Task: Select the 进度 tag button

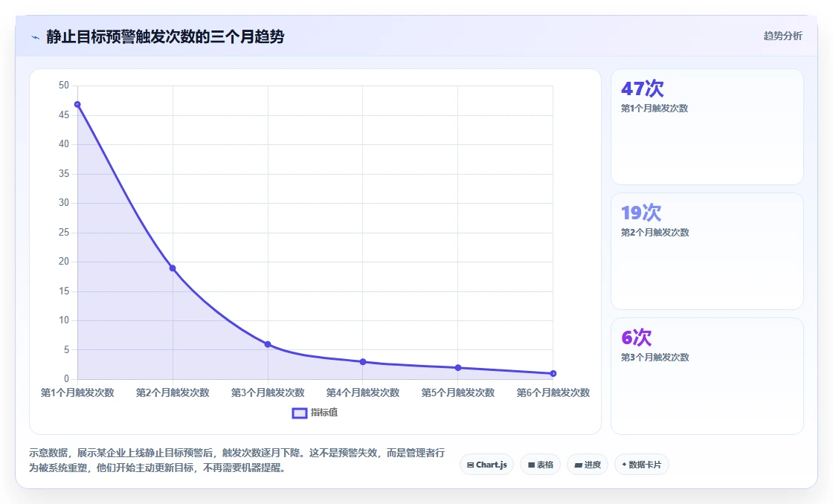Action: [x=588, y=465]
